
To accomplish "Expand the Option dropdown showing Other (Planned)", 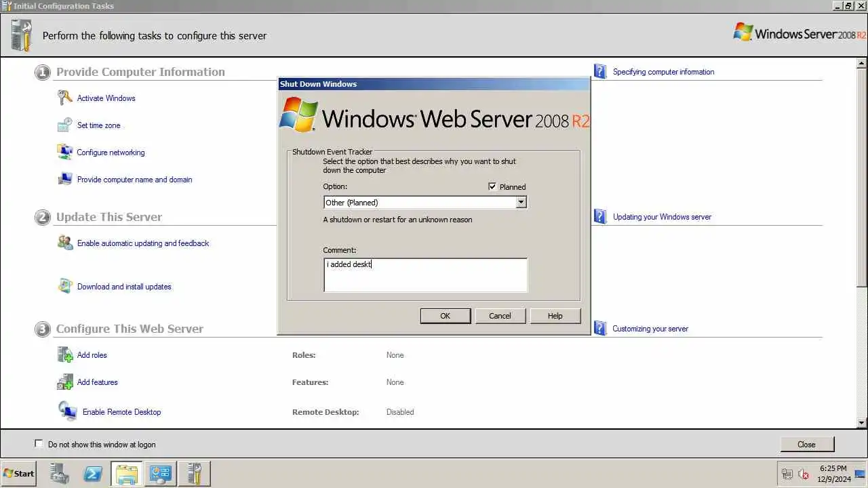I will pyautogui.click(x=520, y=203).
